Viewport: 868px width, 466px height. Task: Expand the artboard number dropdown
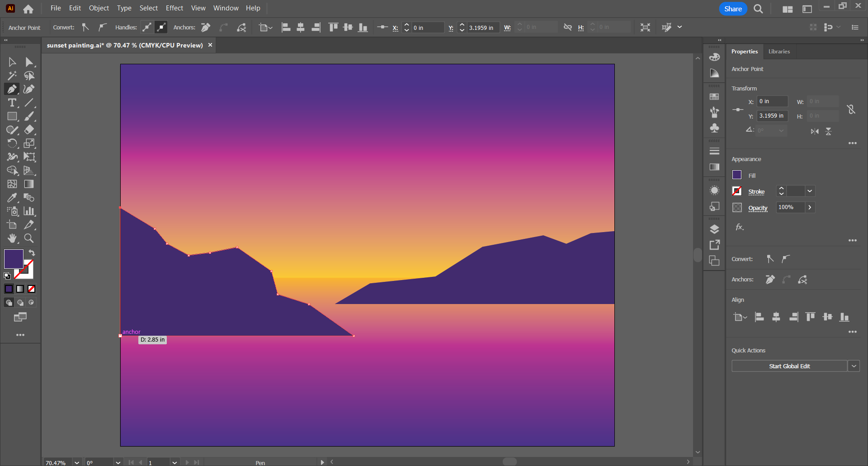pyautogui.click(x=175, y=462)
